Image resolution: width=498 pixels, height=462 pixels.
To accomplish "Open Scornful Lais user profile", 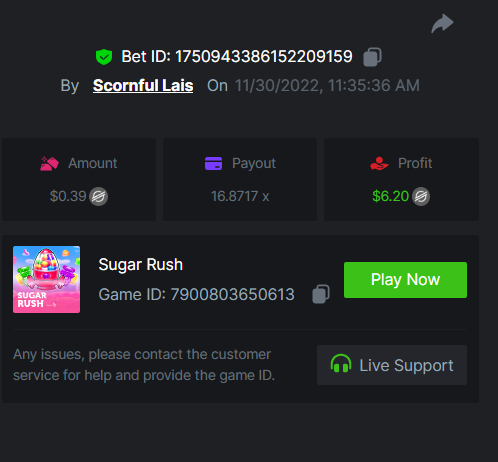I will 143,86.
